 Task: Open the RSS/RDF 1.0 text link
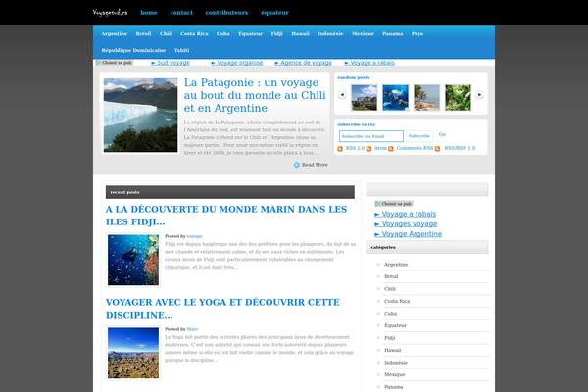pyautogui.click(x=460, y=148)
